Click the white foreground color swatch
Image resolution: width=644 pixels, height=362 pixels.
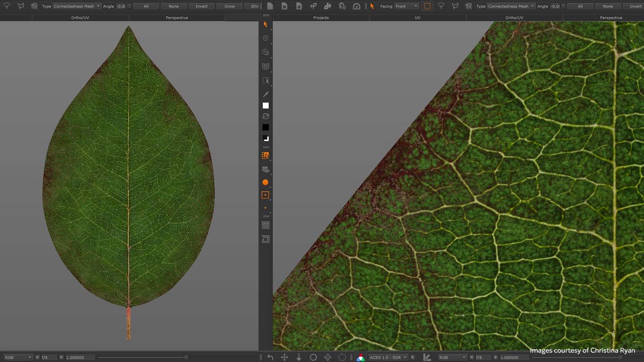[x=266, y=105]
